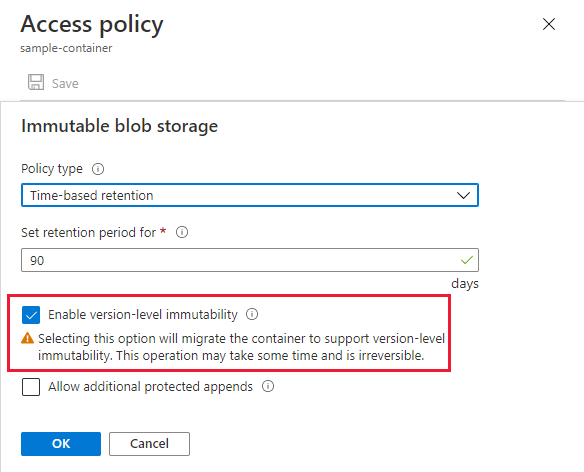Click the Cancel button

point(149,444)
